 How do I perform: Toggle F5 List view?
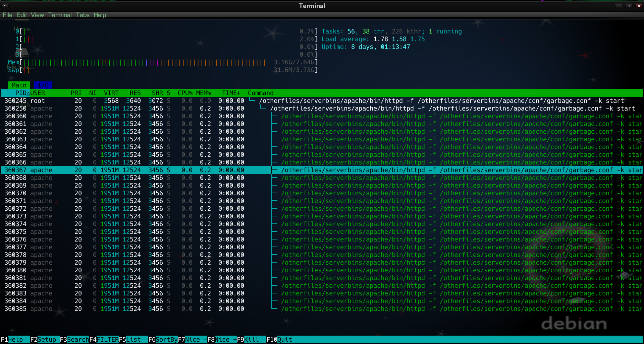pos(133,340)
